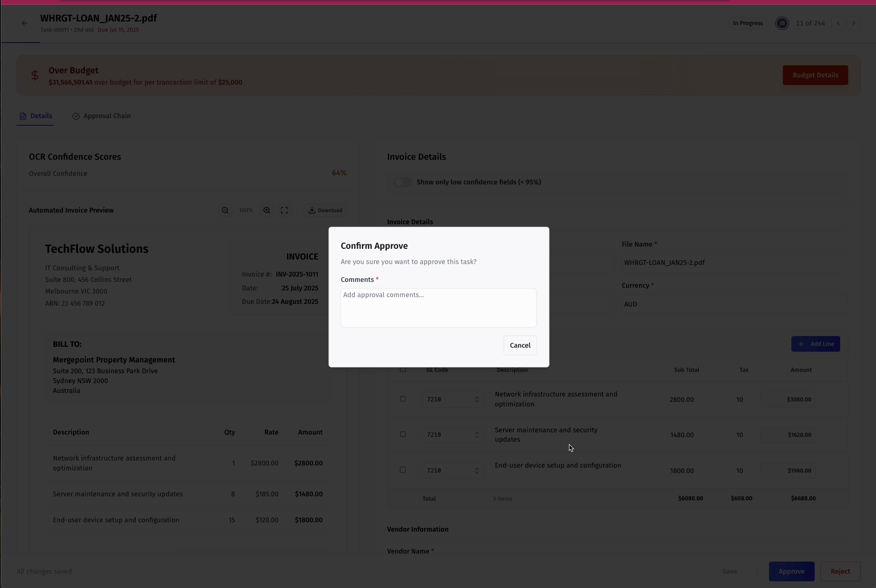Click the over budget dollar icon
876x588 pixels.
pos(35,75)
